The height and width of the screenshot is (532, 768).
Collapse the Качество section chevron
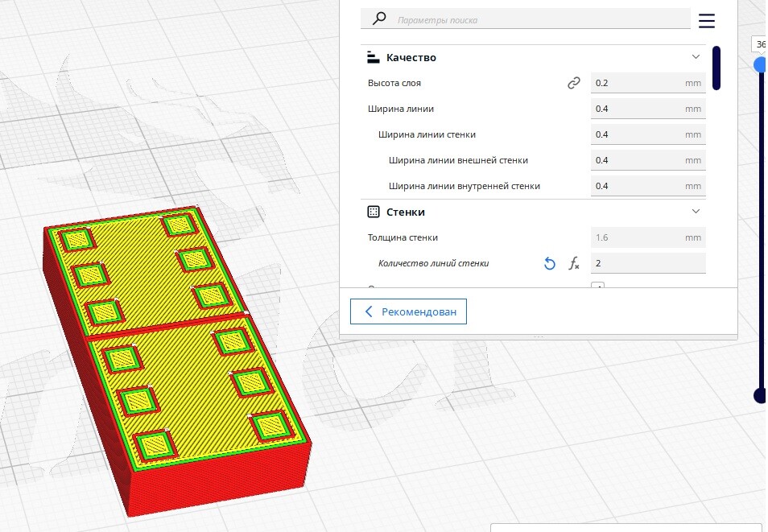(x=696, y=57)
